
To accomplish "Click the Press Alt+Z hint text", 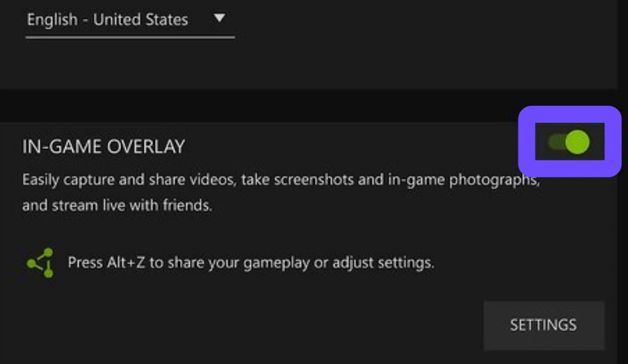I will (250, 263).
